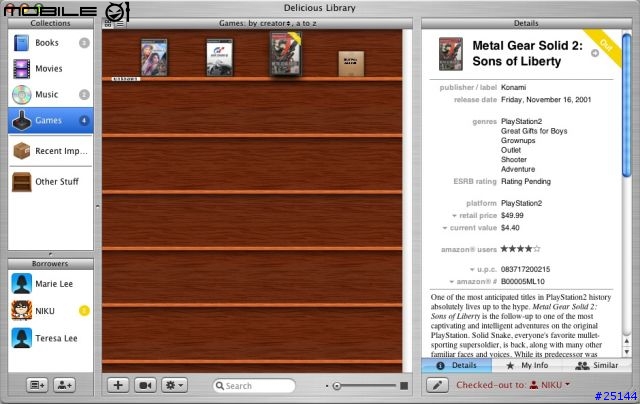Click the Details panel vertical scrollbar
Viewport: 640px width, 404px height.
click(x=627, y=106)
